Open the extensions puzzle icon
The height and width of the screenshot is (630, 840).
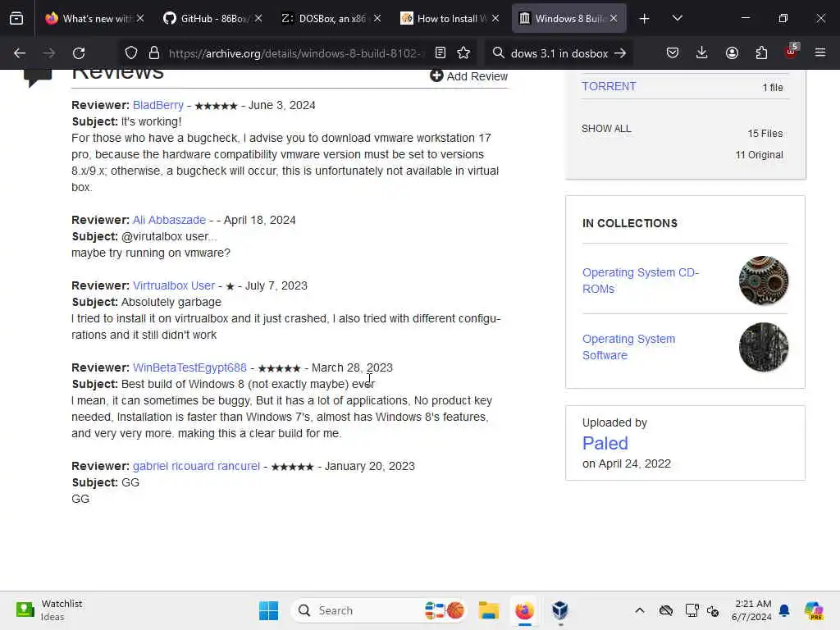coord(761,52)
